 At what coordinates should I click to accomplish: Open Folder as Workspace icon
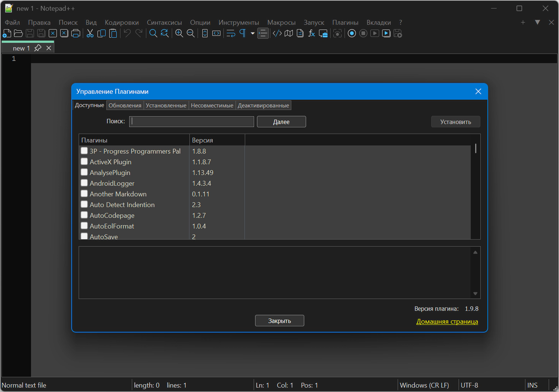point(323,34)
